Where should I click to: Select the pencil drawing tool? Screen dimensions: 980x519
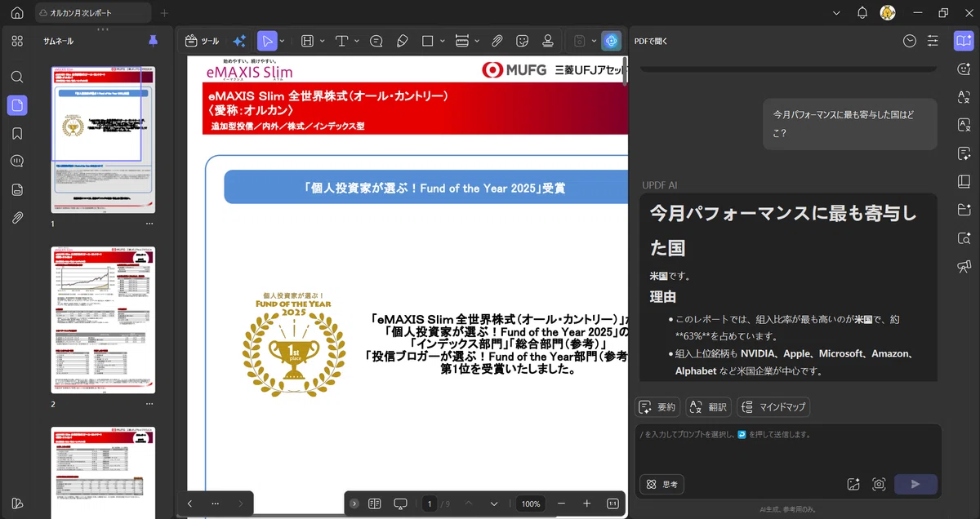point(402,41)
